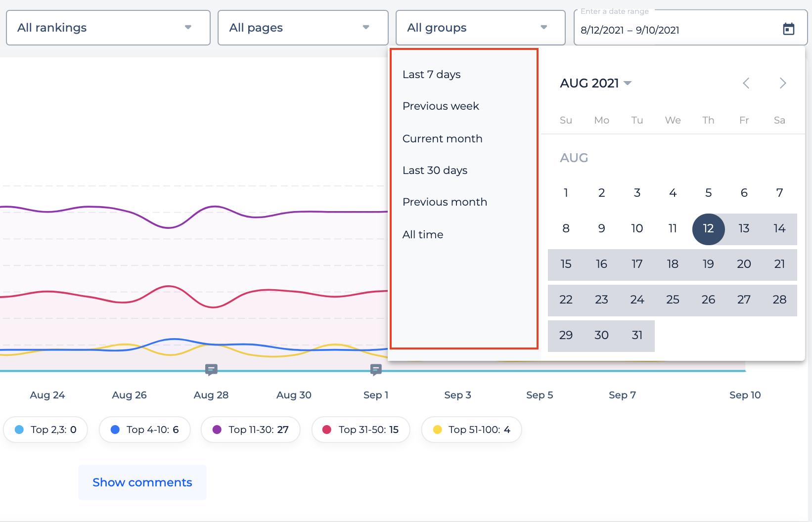Open the All pages dropdown
The width and height of the screenshot is (812, 522).
tap(303, 28)
